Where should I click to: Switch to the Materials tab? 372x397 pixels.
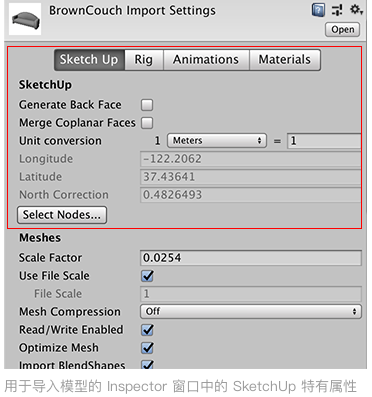click(x=285, y=60)
